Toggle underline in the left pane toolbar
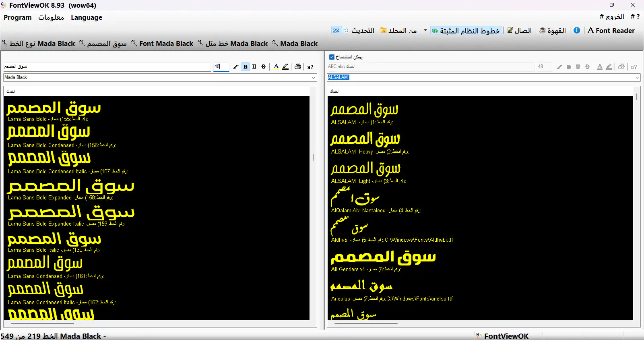The width and height of the screenshot is (644, 340). click(x=254, y=67)
